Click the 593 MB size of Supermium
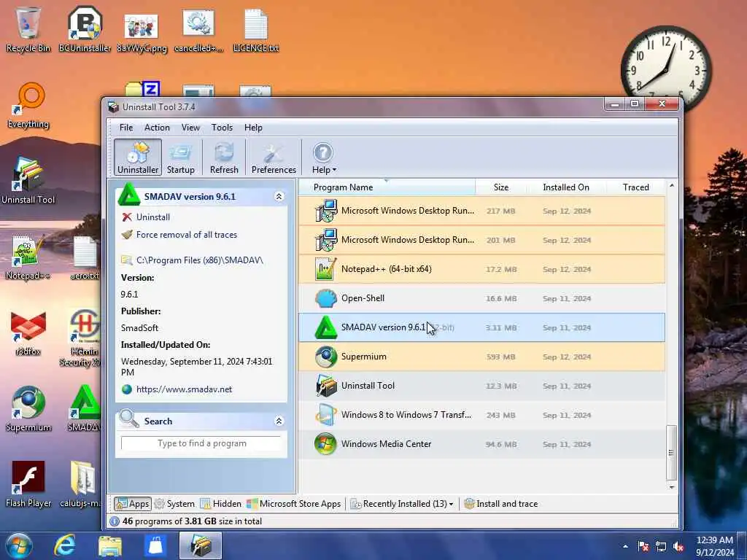Viewport: 747px width, 560px height. click(500, 357)
